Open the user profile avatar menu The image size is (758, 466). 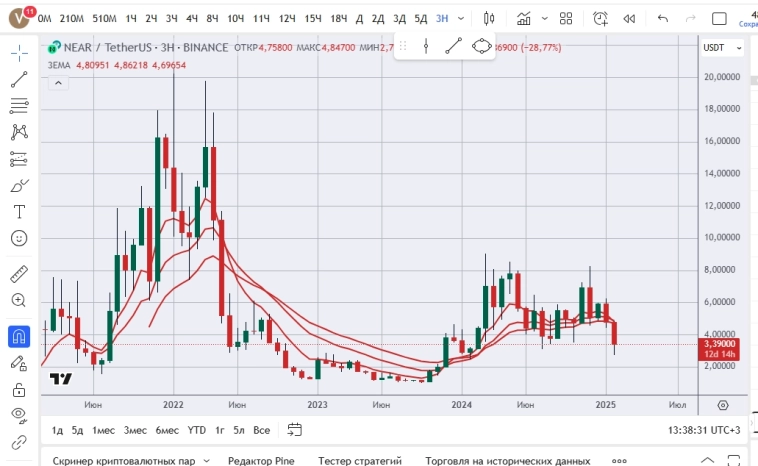tap(19, 18)
